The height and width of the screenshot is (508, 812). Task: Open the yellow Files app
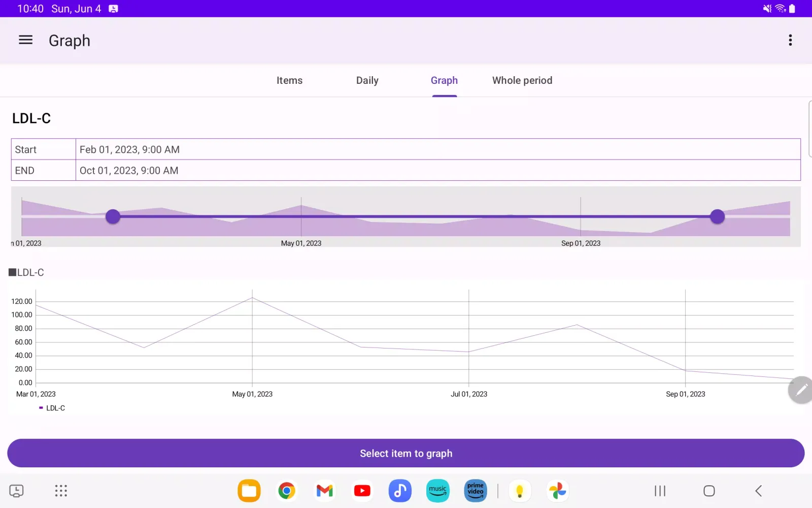click(249, 491)
